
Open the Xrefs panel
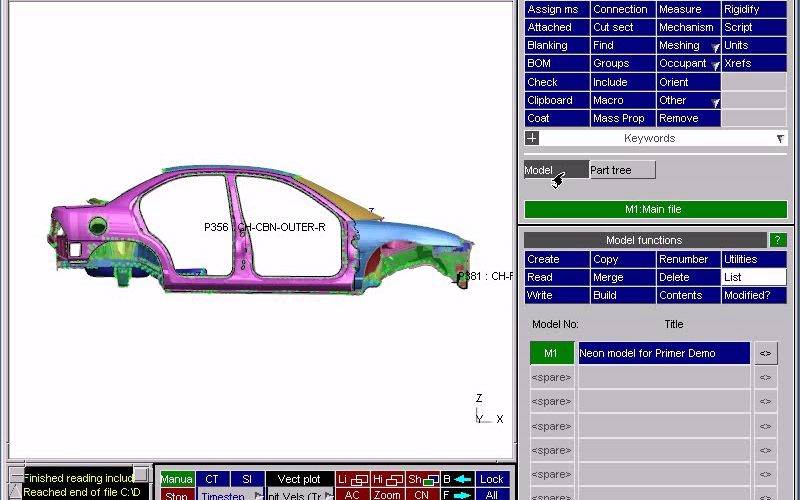click(x=754, y=64)
